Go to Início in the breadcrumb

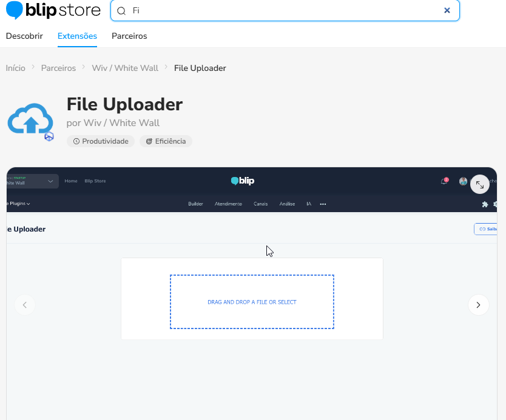[x=16, y=68]
